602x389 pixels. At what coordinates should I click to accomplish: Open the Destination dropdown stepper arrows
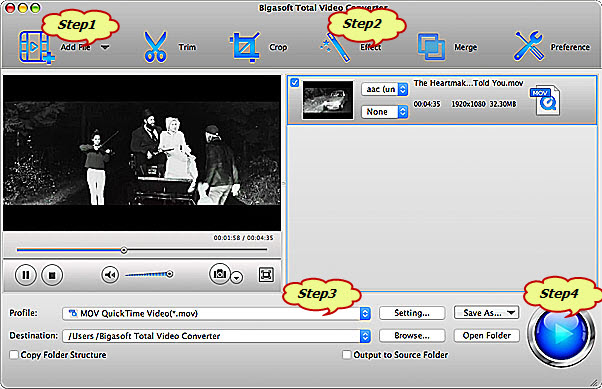click(x=365, y=336)
